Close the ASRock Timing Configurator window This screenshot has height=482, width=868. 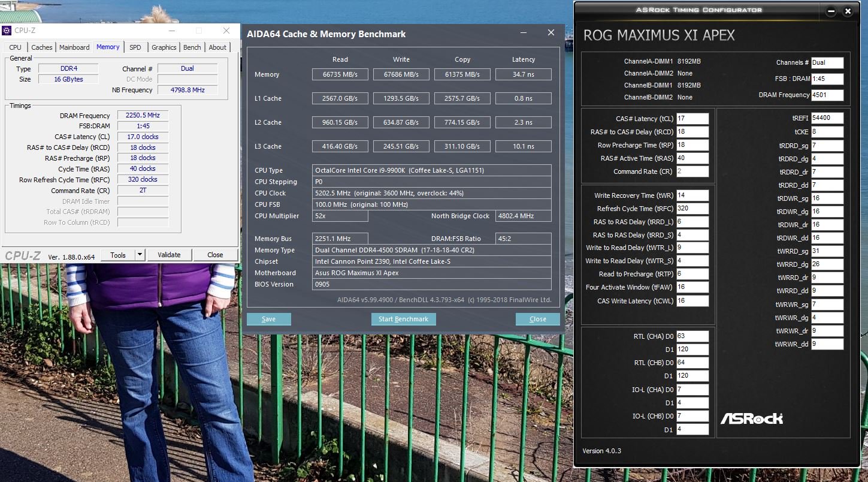point(848,11)
